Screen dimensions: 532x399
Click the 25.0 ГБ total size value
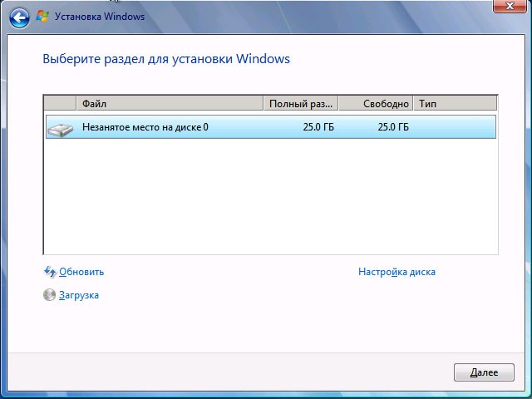coord(318,127)
